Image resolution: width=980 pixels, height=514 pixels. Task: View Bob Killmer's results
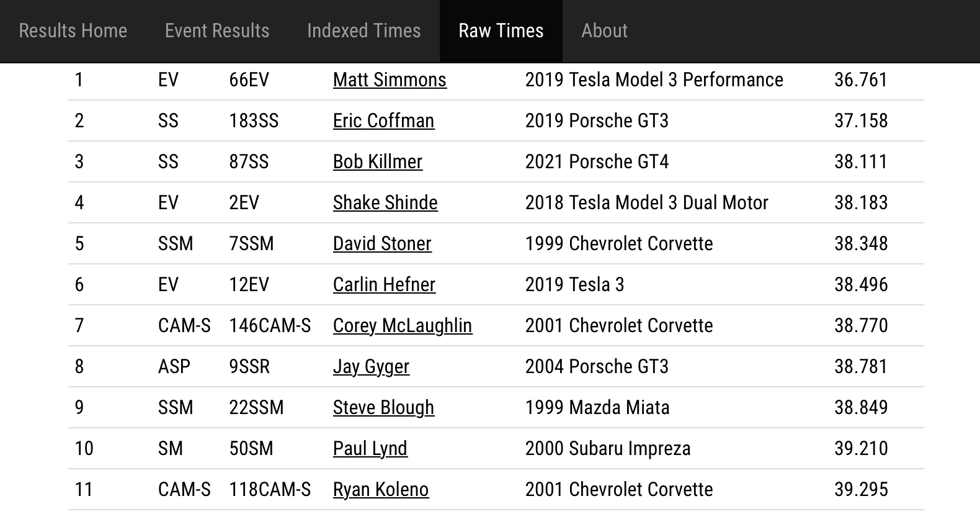click(x=377, y=162)
